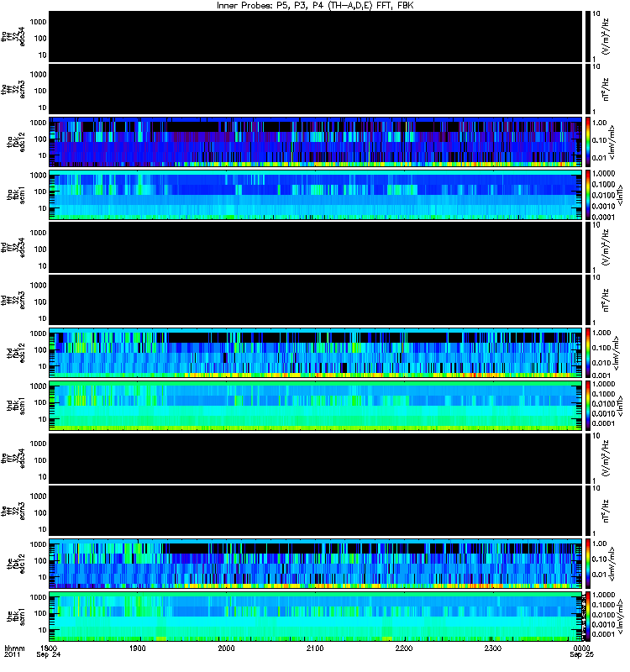630x672 pixels.
Task: Click the '(V/m)²/Hz' unit label of tha edc34
Action: [606, 36]
